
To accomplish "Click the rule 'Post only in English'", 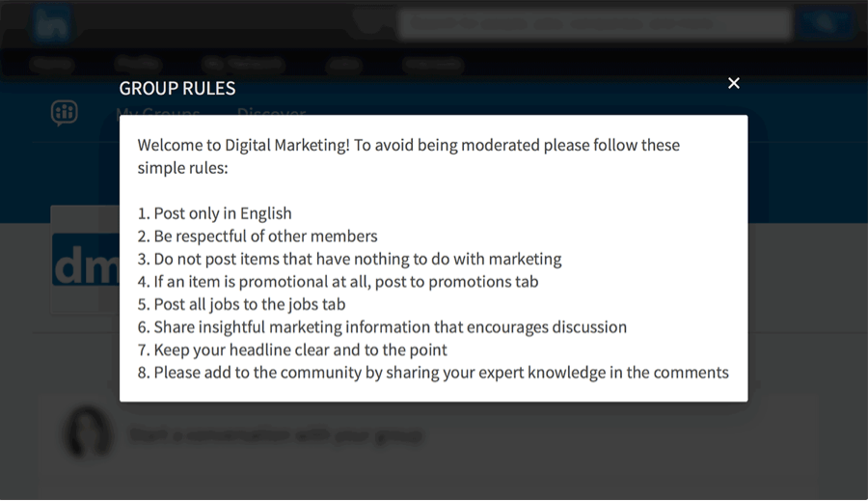I will [215, 213].
